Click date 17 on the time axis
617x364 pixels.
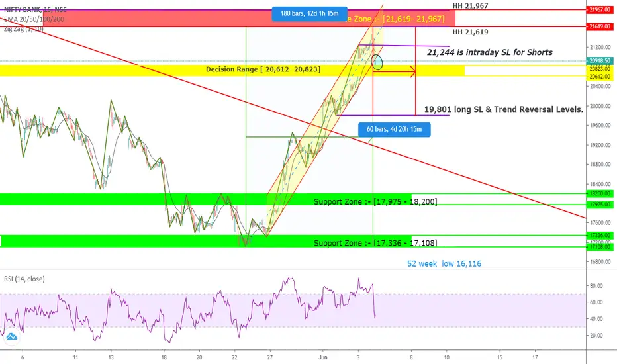(535, 357)
